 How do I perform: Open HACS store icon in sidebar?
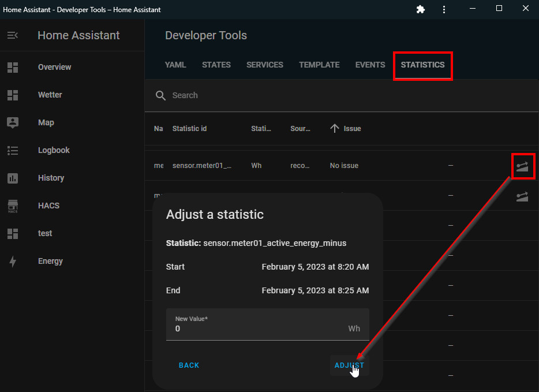(x=13, y=206)
